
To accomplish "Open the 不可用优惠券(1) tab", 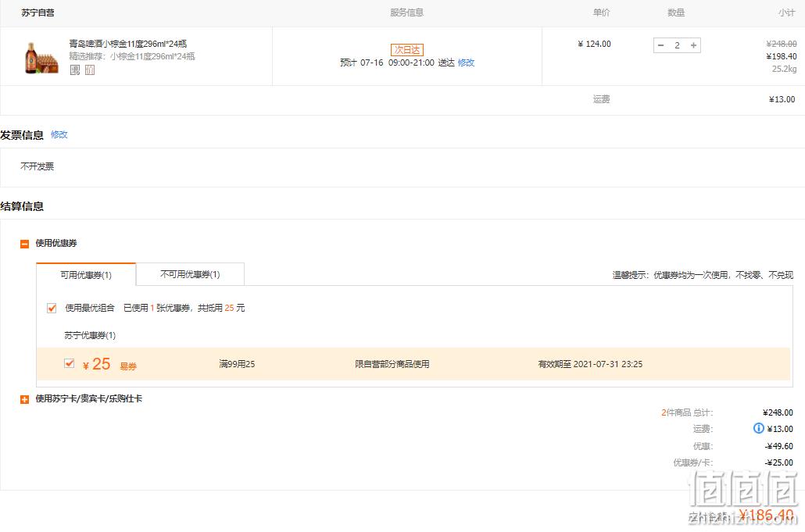I will (x=190, y=274).
